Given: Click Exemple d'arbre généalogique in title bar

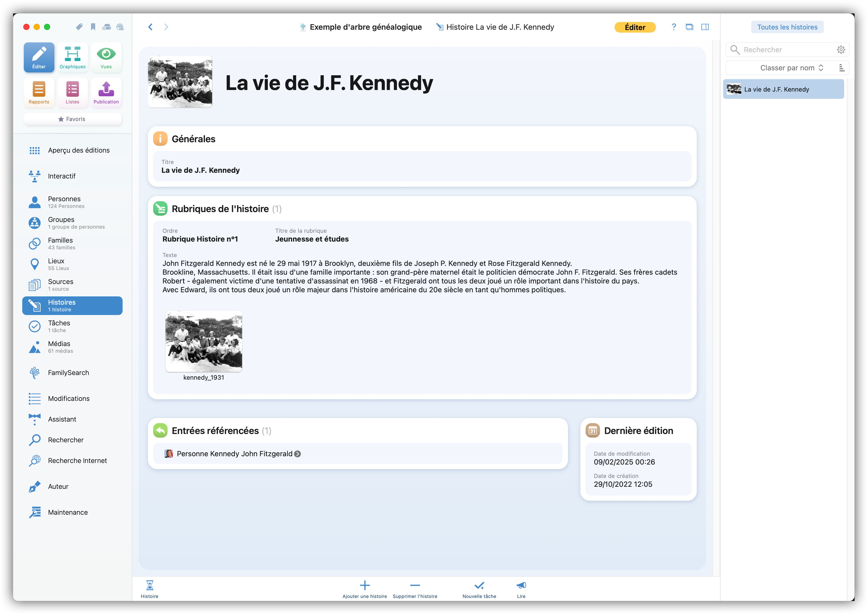Looking at the screenshot, I should [361, 27].
